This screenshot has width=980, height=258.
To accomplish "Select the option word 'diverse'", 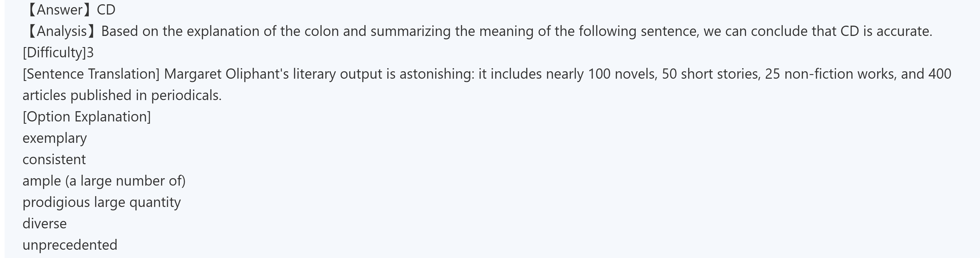I will [x=45, y=223].
